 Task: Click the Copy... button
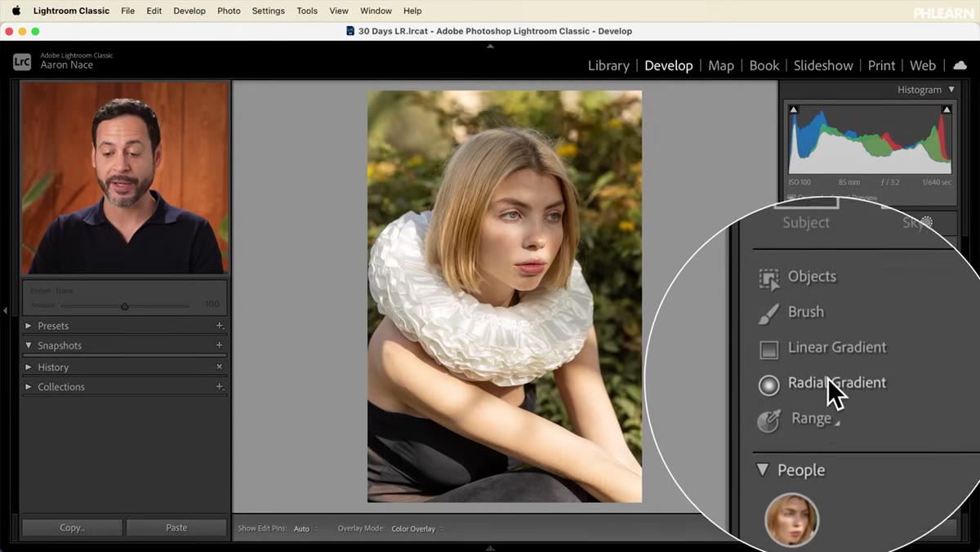pos(72,528)
